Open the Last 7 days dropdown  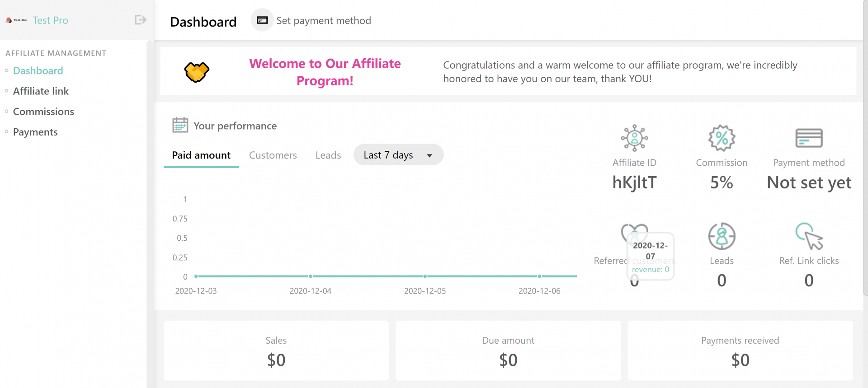(x=398, y=155)
